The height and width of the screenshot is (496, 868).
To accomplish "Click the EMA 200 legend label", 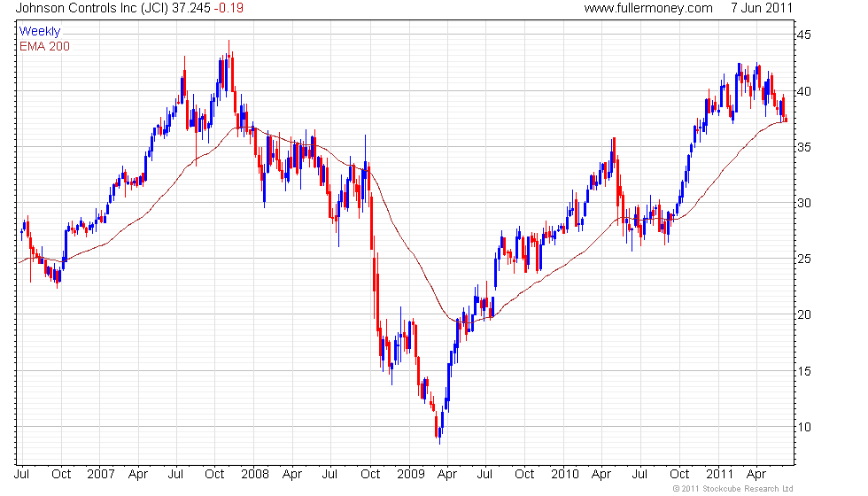I will pos(44,46).
